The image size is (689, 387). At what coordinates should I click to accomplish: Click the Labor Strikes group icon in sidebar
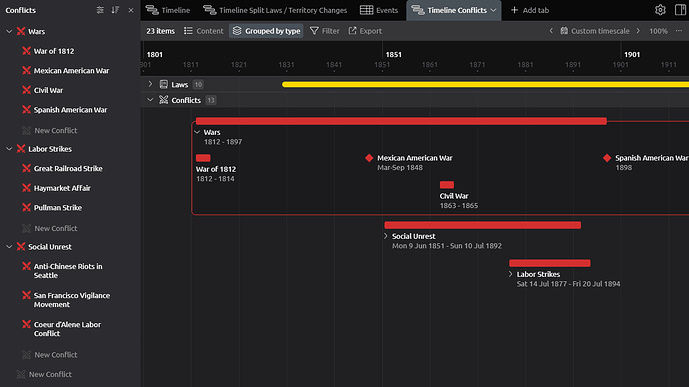click(21, 149)
